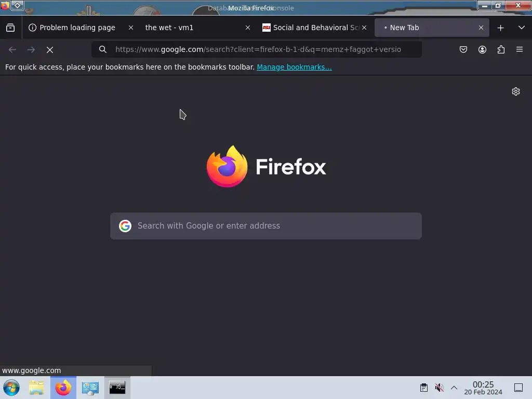Image resolution: width=532 pixels, height=399 pixels.
Task: Open the clock showing 00:25
Action: [x=483, y=388]
